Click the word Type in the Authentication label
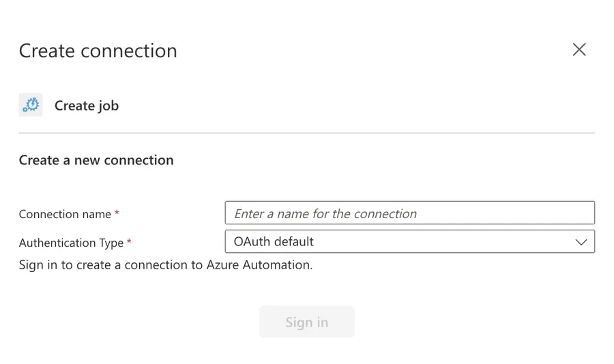The width and height of the screenshot is (614, 364). tap(111, 243)
